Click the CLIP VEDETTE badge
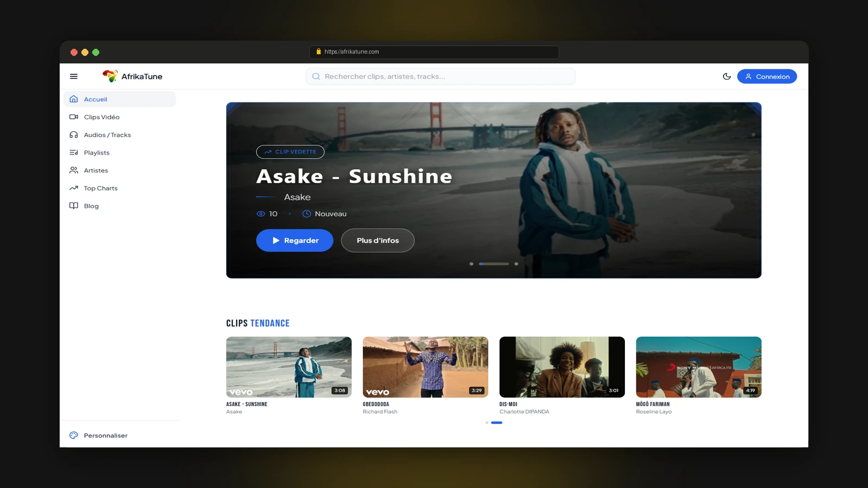Image resolution: width=868 pixels, height=488 pixels. coord(290,152)
